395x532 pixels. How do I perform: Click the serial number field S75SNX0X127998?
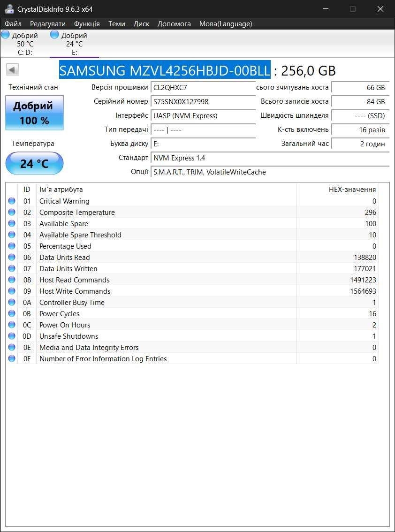pos(203,101)
